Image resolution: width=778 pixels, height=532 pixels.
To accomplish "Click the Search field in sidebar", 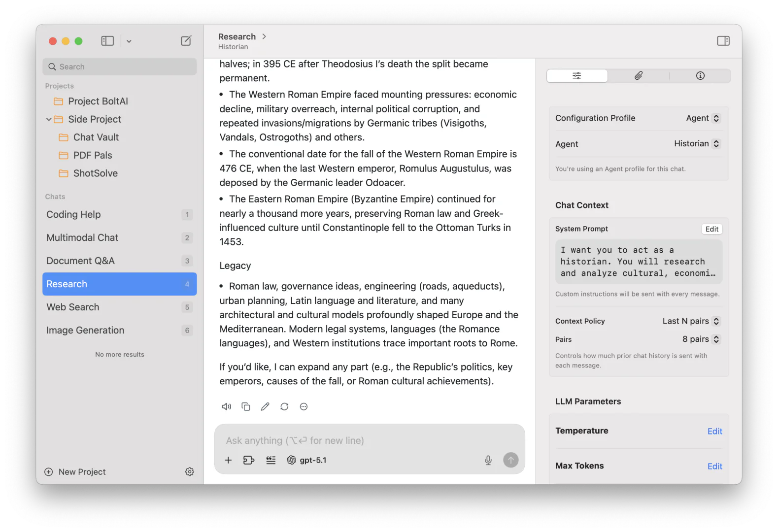I will pos(120,66).
